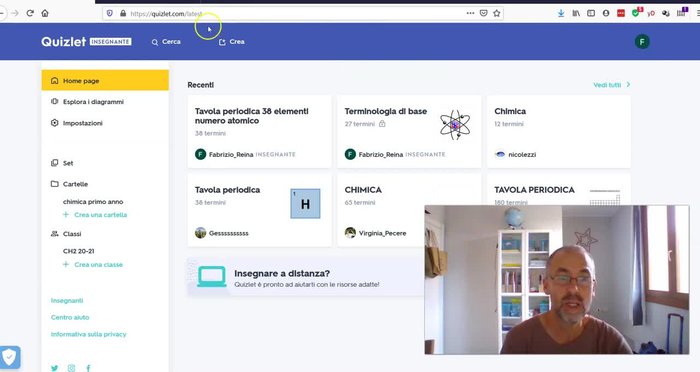Click the browser home button
Screen dimensions: 700x372
pos(45,13)
